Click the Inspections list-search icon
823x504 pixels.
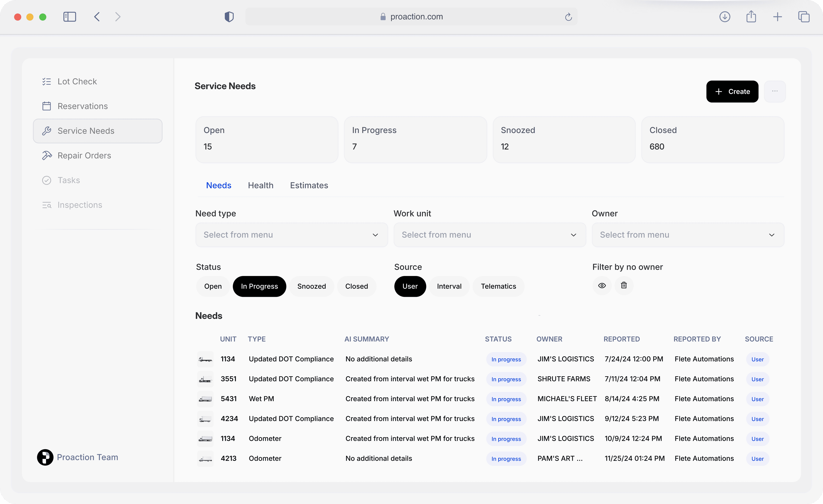tap(47, 205)
